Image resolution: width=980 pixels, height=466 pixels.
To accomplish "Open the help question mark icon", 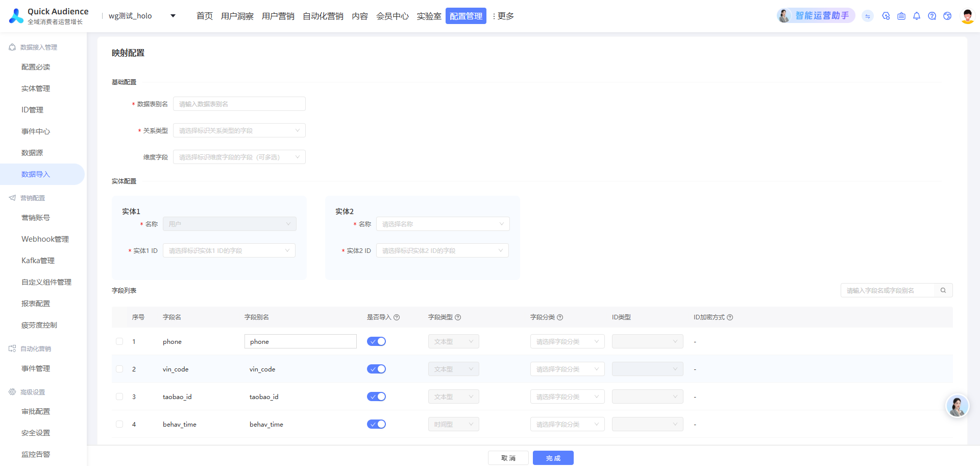I will click(932, 16).
